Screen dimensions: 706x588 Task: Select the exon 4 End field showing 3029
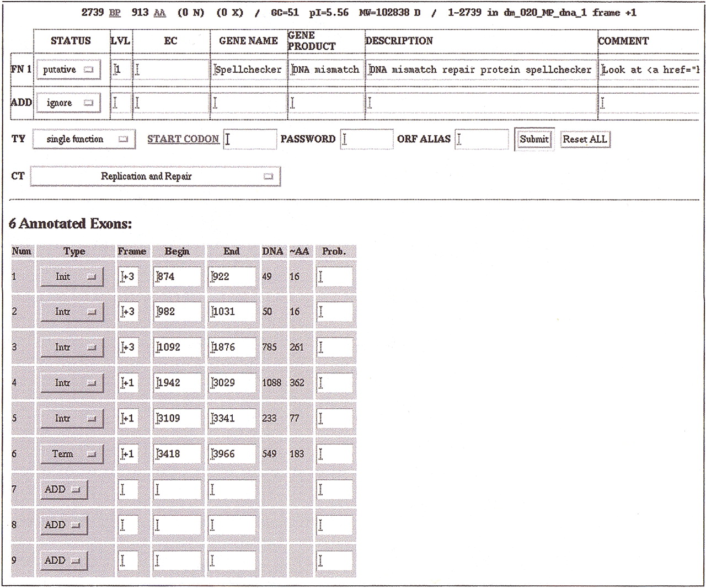coord(232,383)
